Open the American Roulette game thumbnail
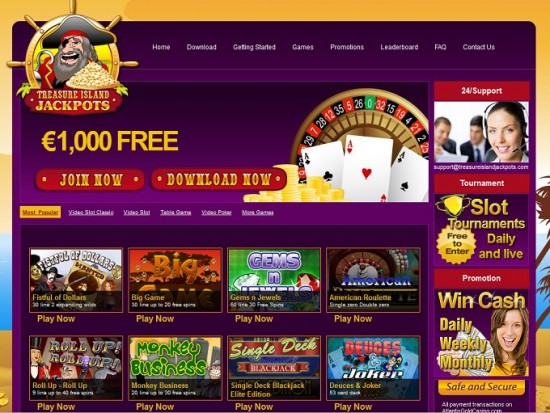Viewport: 550px width, 413px height. (373, 280)
